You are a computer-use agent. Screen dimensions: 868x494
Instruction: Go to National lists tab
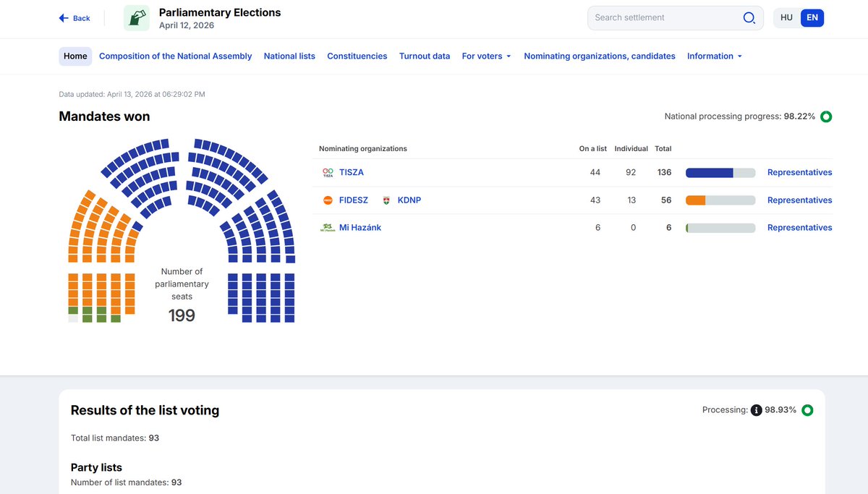(289, 56)
